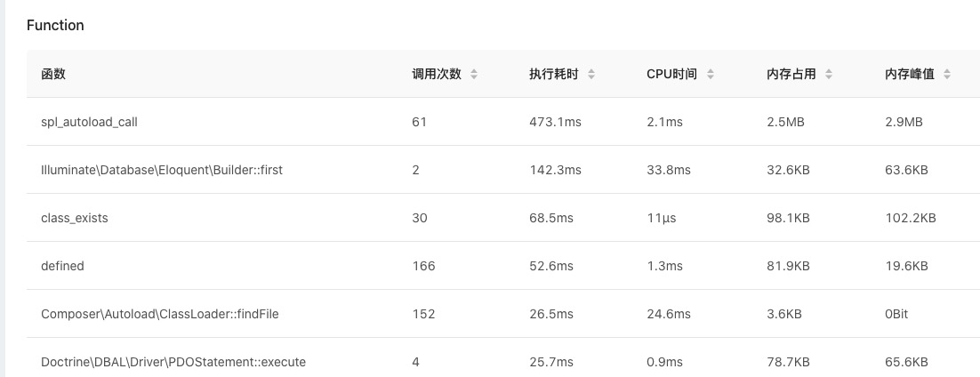Click the 473.1ms execution time cell
Image resolution: width=980 pixels, height=377 pixels.
point(555,122)
